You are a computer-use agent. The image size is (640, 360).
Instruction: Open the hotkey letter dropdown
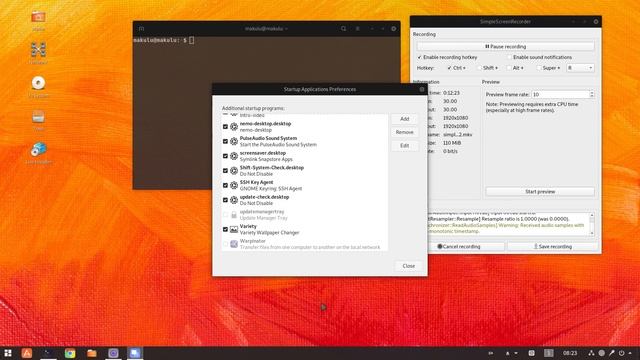point(580,68)
